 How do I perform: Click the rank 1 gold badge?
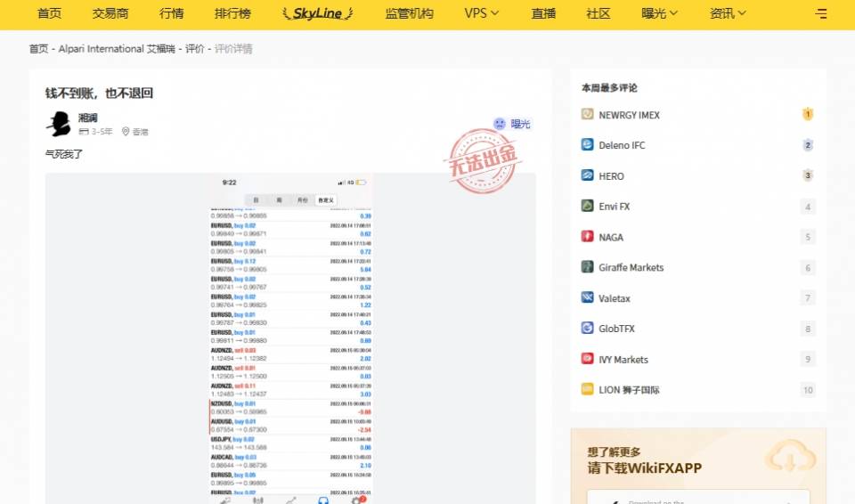coord(808,115)
